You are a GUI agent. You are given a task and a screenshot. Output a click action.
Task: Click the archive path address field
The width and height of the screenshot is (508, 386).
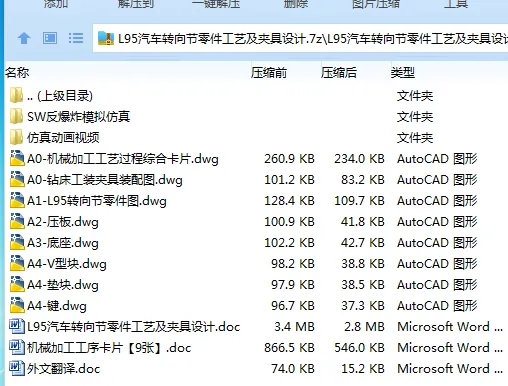tap(300, 38)
